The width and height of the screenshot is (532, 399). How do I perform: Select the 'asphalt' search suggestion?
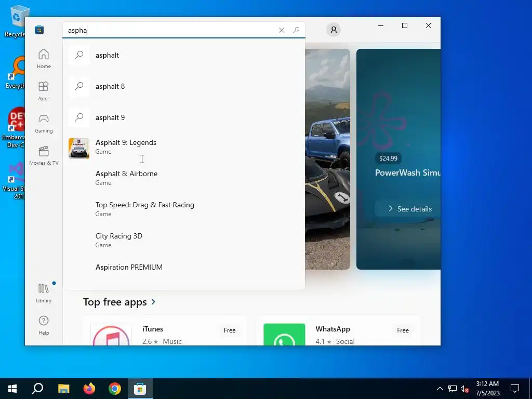click(x=184, y=55)
